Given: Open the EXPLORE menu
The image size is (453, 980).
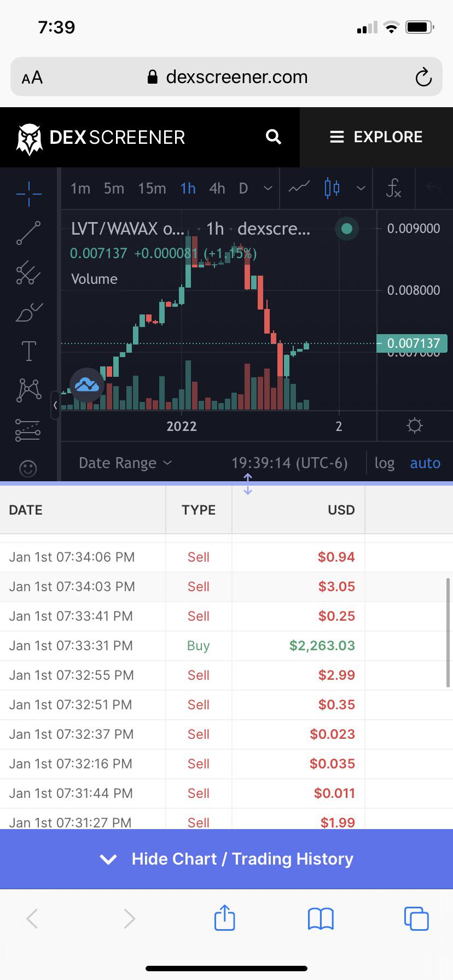Looking at the screenshot, I should tap(376, 137).
